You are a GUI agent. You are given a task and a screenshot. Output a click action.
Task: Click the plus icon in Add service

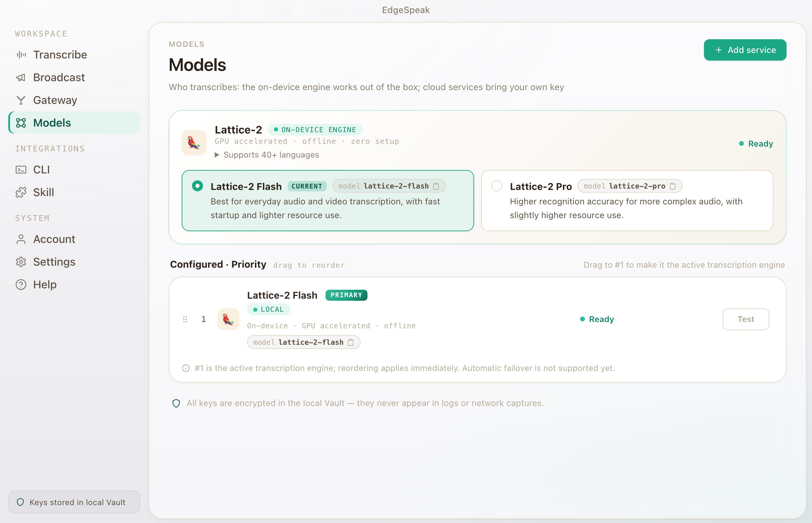(719, 50)
